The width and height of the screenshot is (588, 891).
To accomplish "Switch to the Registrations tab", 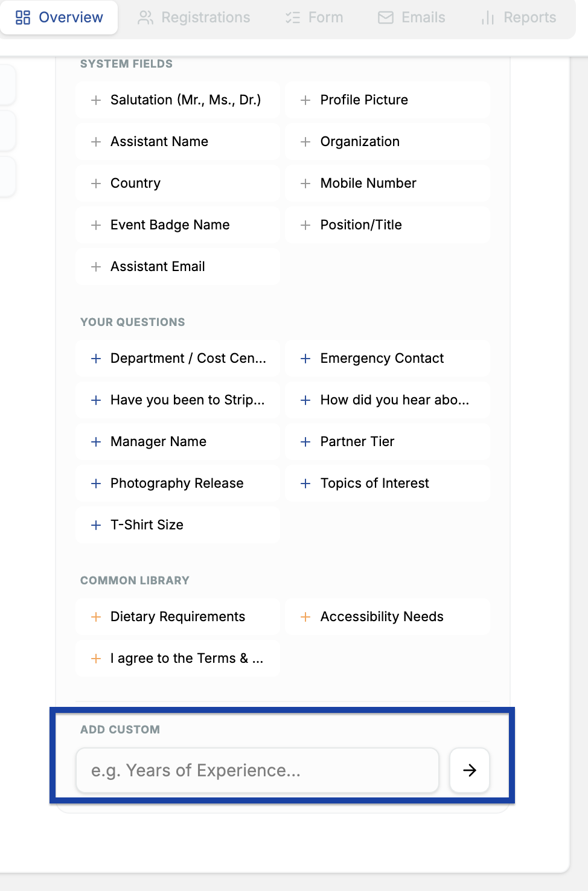I will pyautogui.click(x=194, y=18).
